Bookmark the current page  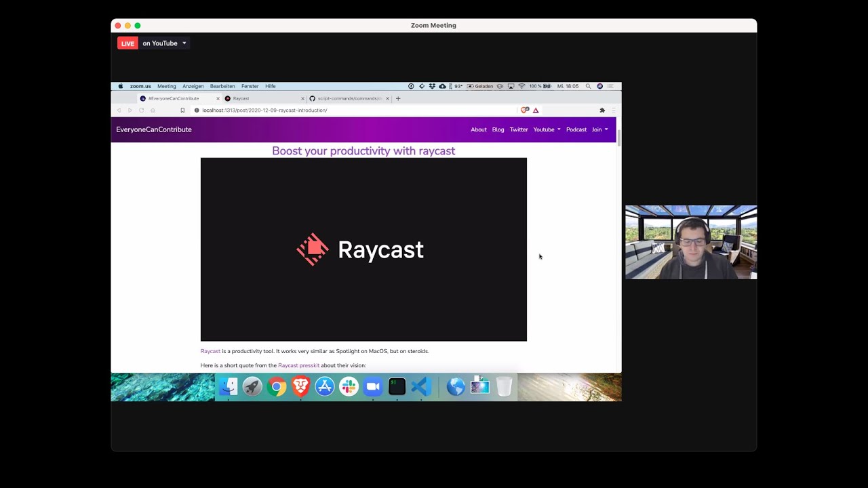182,110
